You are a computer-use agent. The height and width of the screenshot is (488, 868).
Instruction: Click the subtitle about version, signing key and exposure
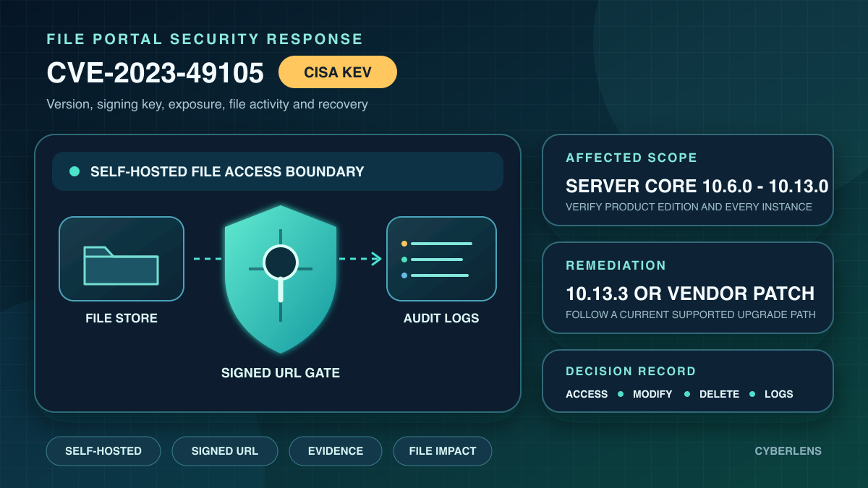(207, 104)
